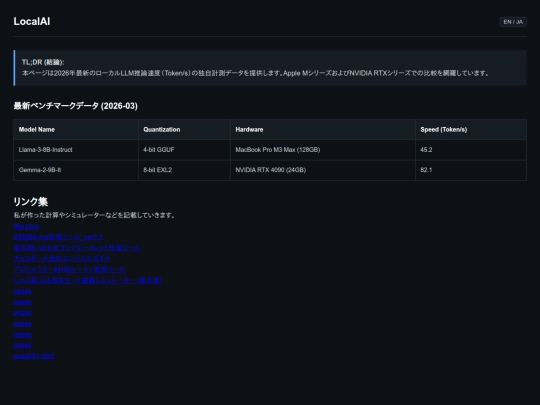This screenshot has height=405, width=540.
Task: Open the page001.html link
Action: [34, 356]
